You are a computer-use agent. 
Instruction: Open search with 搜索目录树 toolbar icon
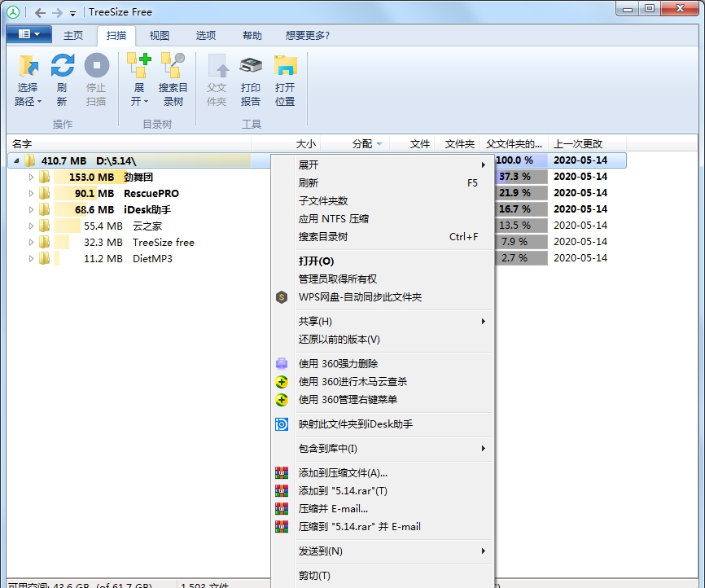click(173, 79)
